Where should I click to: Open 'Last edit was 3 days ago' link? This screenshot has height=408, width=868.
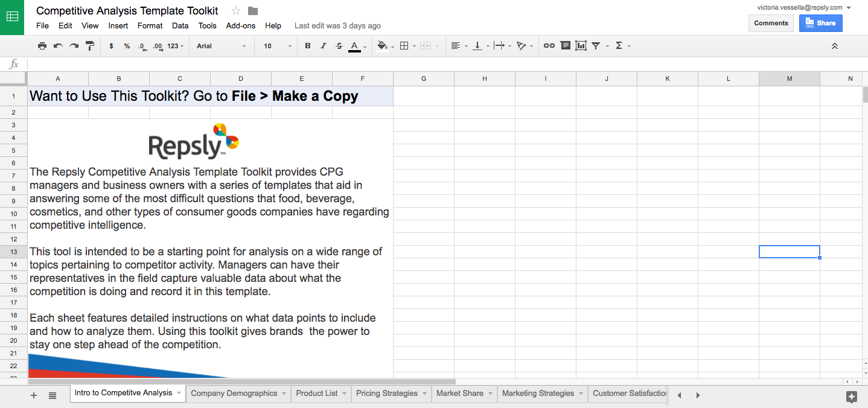coord(337,25)
